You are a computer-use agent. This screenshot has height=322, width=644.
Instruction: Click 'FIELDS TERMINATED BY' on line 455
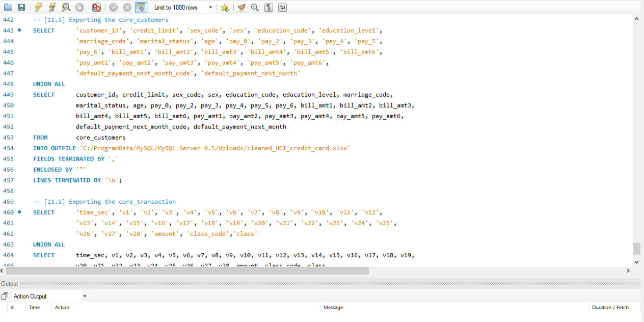(69, 159)
